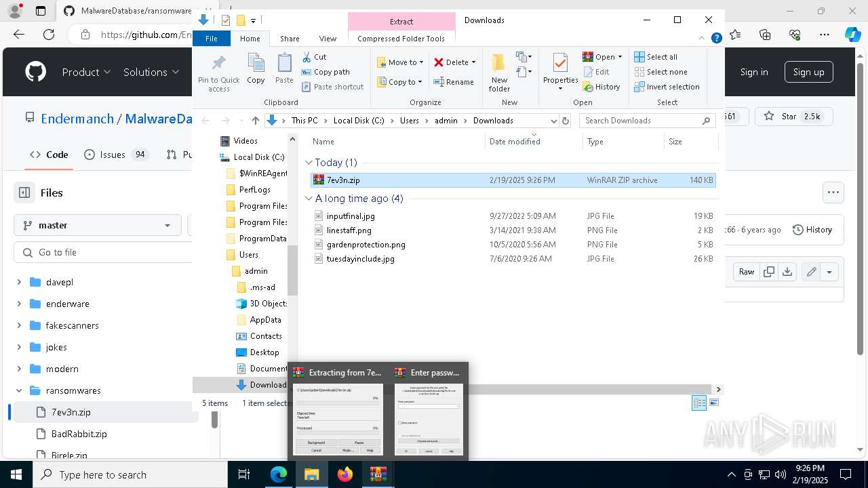
Task: Click the History ribbon button
Action: (x=601, y=87)
